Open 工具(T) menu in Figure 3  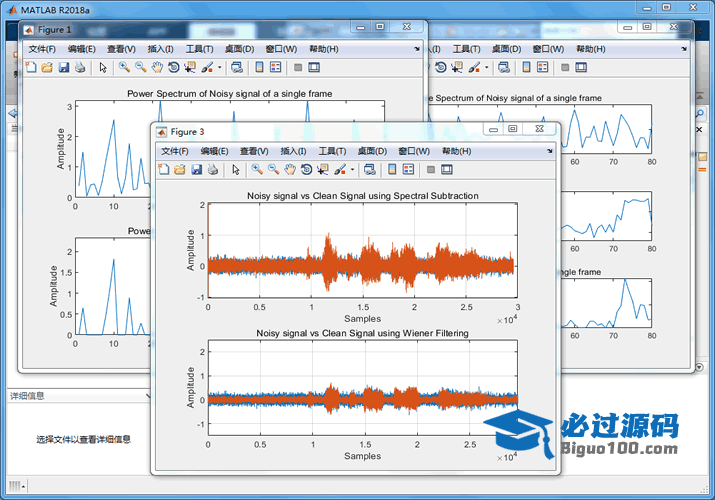[333, 151]
